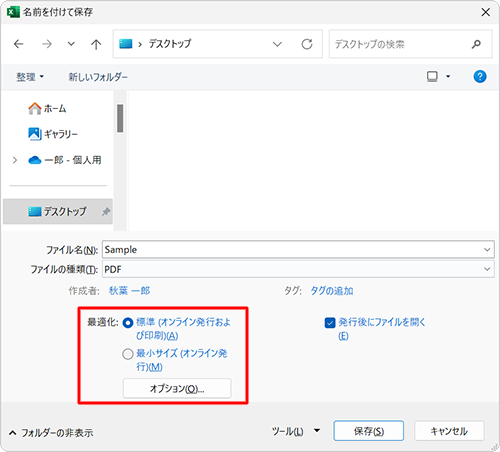Image resolution: width=500 pixels, height=452 pixels.
Task: Expand the address bar path dropdown
Action: click(x=277, y=44)
